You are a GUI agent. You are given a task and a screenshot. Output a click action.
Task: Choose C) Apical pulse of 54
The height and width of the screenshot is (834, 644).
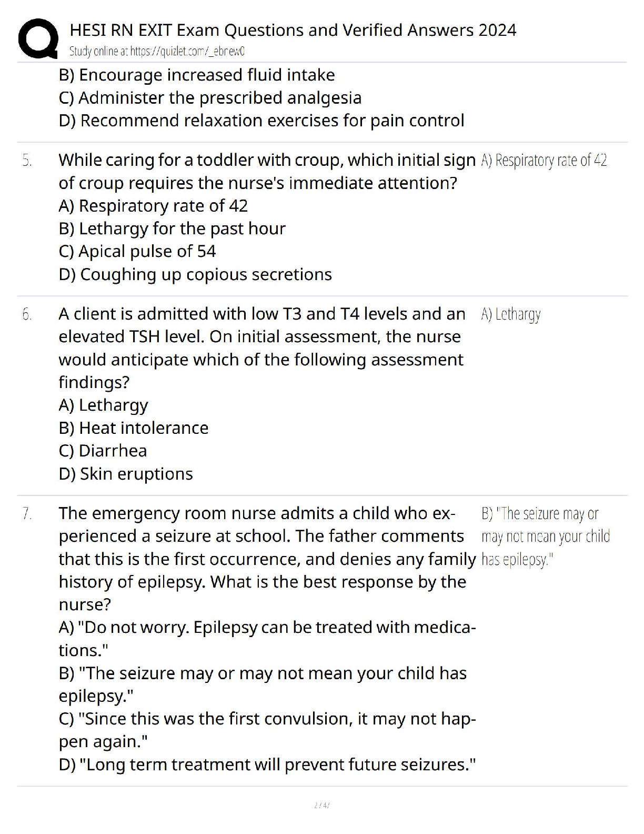click(x=137, y=251)
